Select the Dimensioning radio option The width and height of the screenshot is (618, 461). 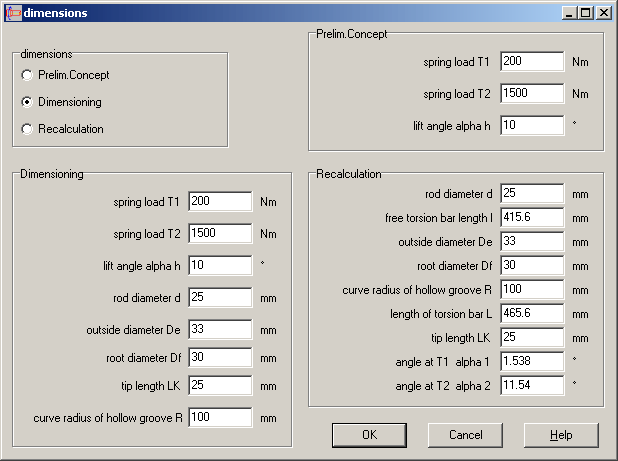[x=27, y=102]
